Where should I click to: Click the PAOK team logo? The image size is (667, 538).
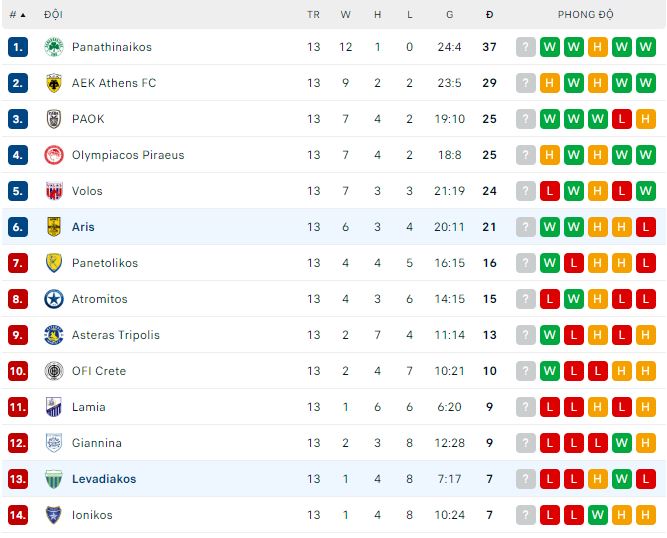(54, 119)
